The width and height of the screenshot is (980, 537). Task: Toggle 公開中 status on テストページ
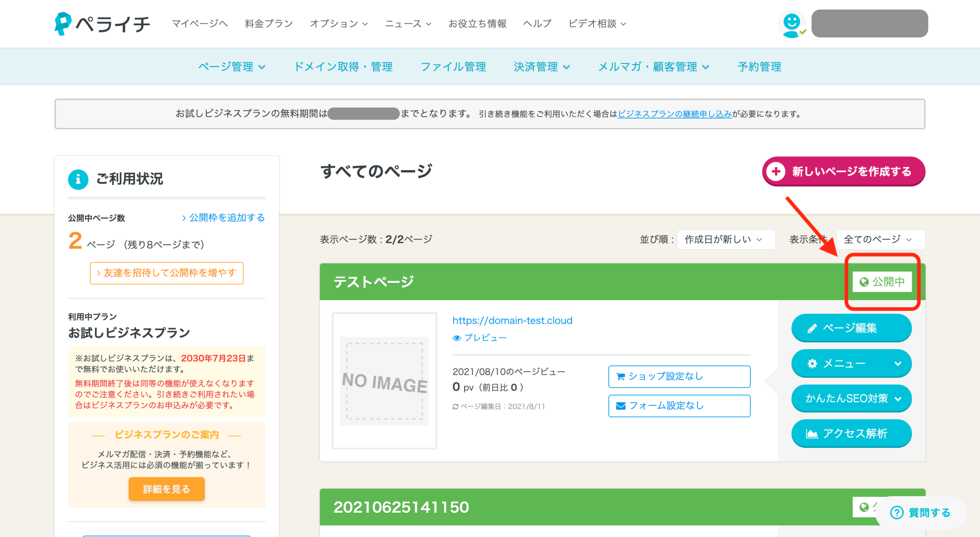coord(882,282)
